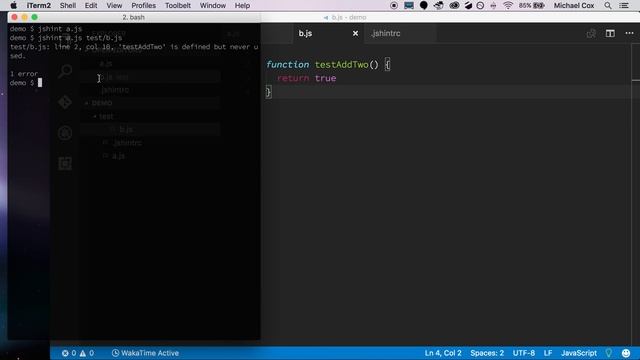Open the editor More Actions ellipsis

click(629, 33)
